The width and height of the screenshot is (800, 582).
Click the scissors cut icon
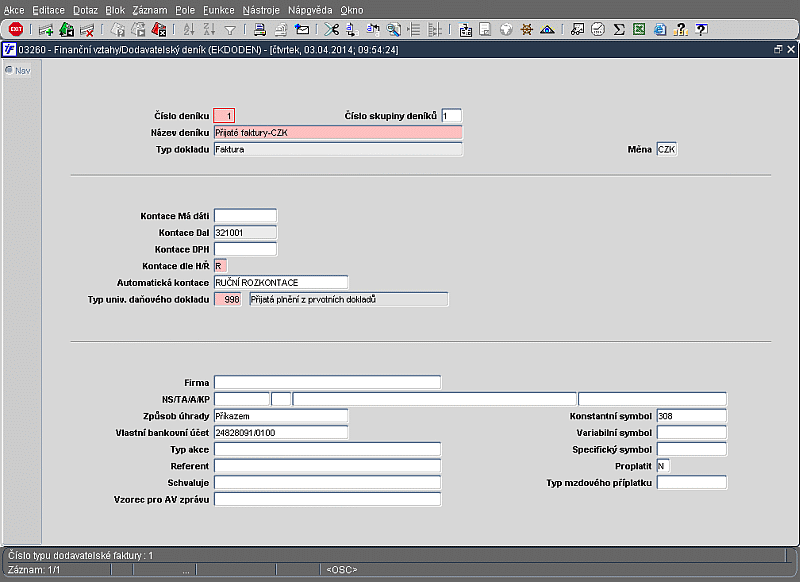click(x=332, y=30)
